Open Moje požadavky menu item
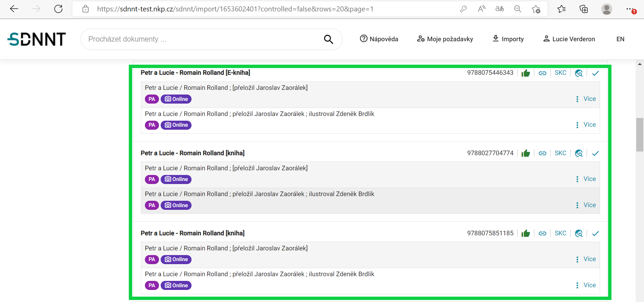This screenshot has height=302, width=644. point(445,39)
